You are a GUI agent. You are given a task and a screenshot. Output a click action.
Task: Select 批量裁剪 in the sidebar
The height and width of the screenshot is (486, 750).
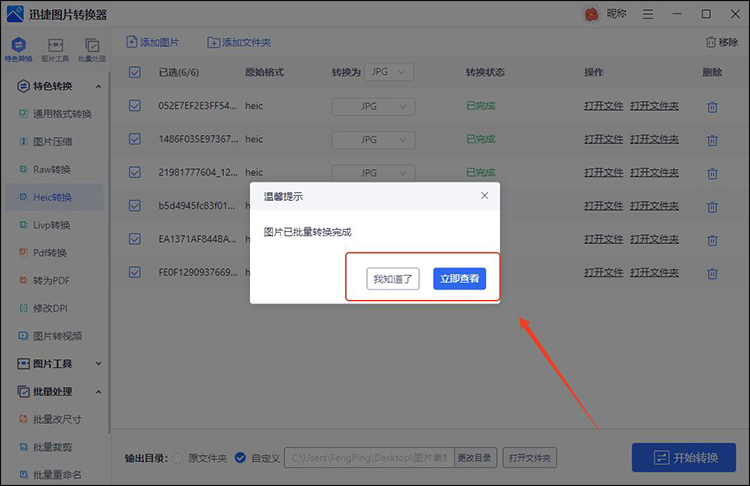click(x=55, y=447)
